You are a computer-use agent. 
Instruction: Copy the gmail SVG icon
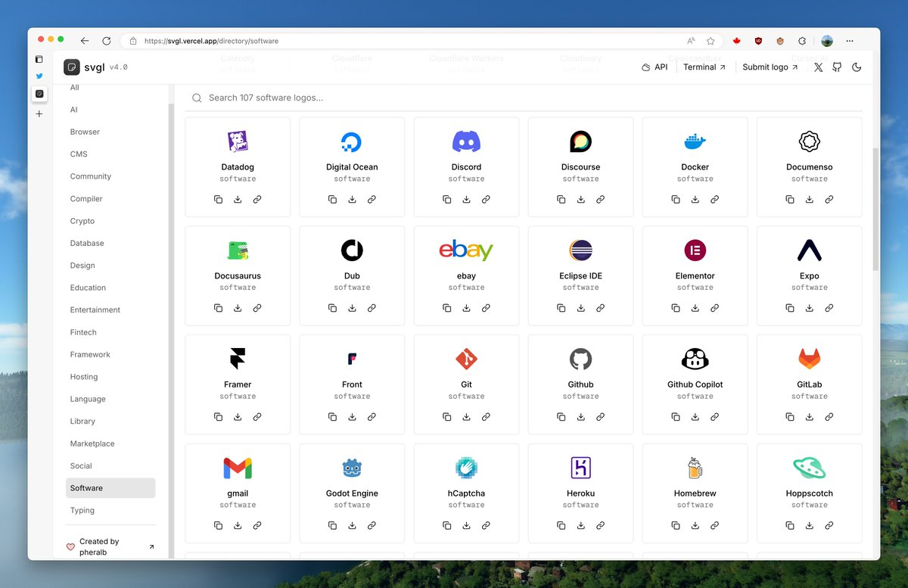pos(218,525)
